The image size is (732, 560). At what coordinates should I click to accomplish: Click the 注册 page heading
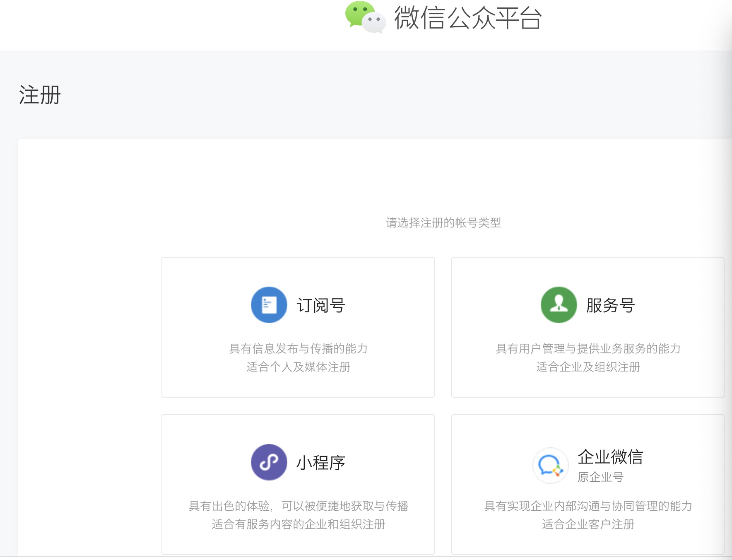tap(40, 95)
